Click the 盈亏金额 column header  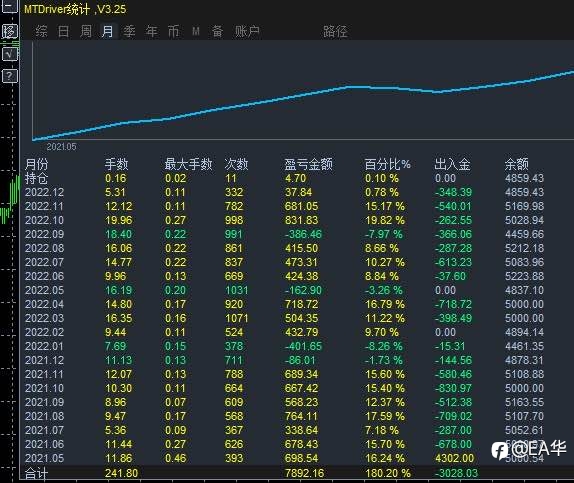(x=309, y=164)
